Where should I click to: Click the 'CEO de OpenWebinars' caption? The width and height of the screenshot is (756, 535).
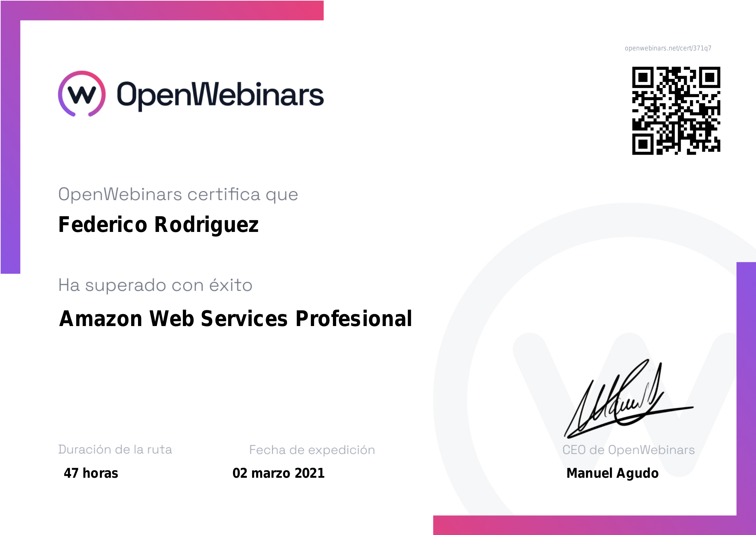[x=628, y=450]
